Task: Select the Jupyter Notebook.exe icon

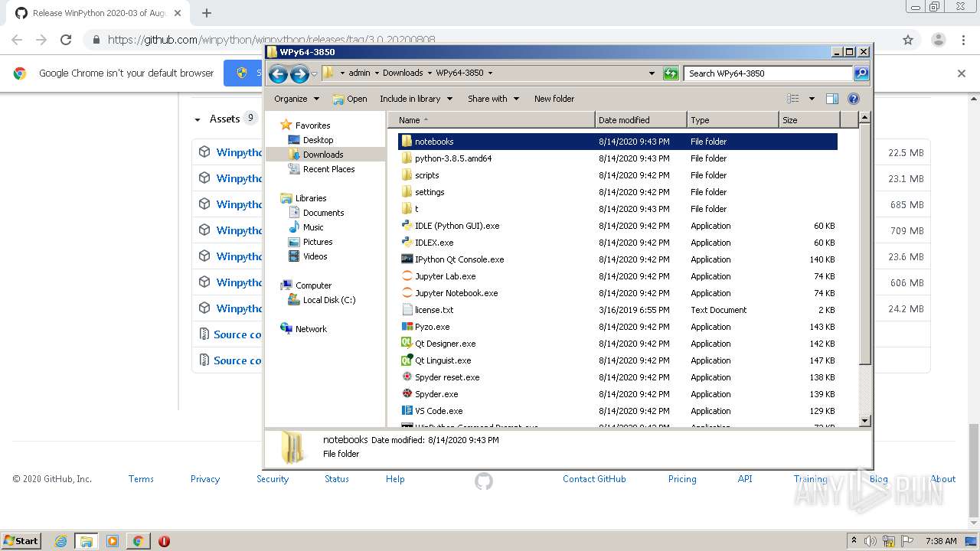Action: 407,293
